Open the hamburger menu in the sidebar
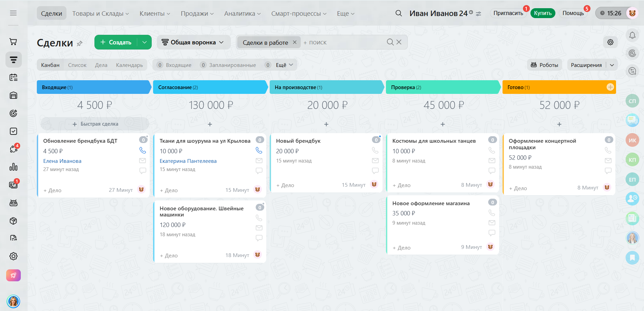Image resolution: width=644 pixels, height=311 pixels. pos(13,13)
